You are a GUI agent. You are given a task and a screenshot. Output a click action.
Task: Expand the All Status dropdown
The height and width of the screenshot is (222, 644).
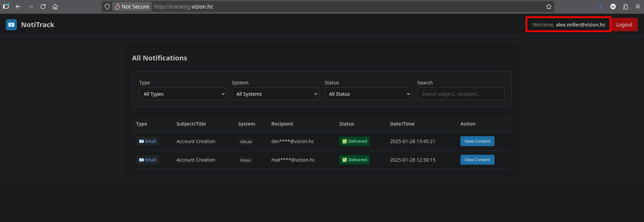pyautogui.click(x=368, y=94)
